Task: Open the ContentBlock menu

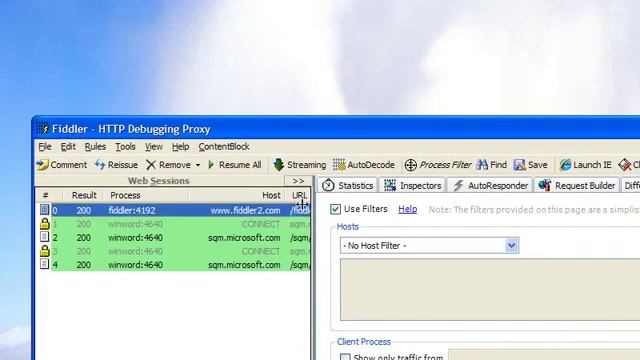Action: pos(224,147)
